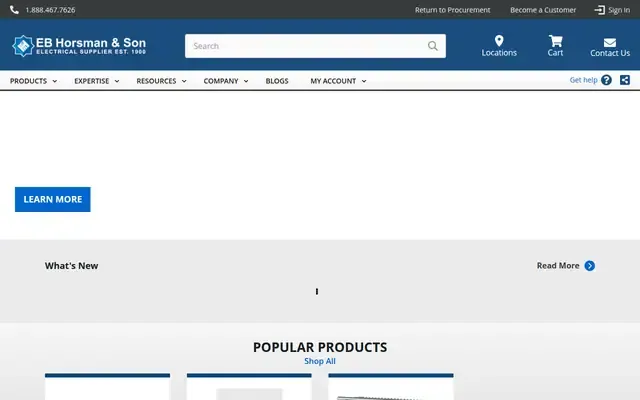
Task: Call the 1.888.467.7626 phone number link
Action: tap(50, 10)
